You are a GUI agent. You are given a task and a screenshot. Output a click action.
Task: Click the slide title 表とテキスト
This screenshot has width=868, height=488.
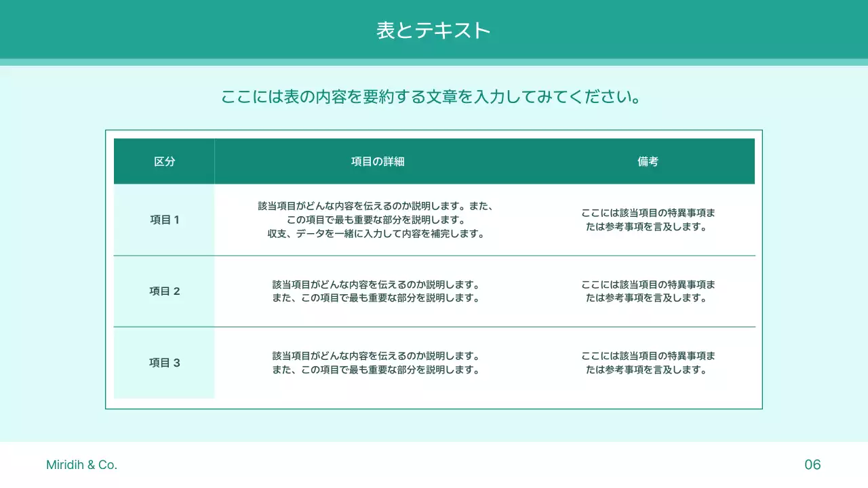tap(433, 30)
